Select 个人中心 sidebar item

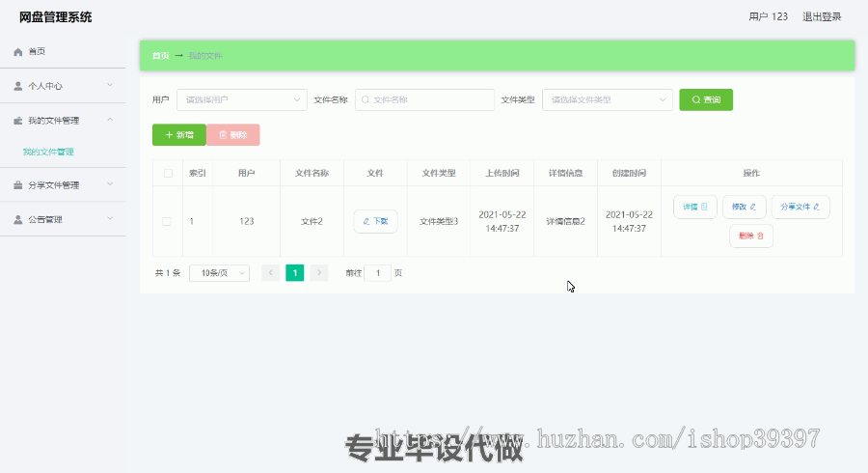tap(63, 86)
